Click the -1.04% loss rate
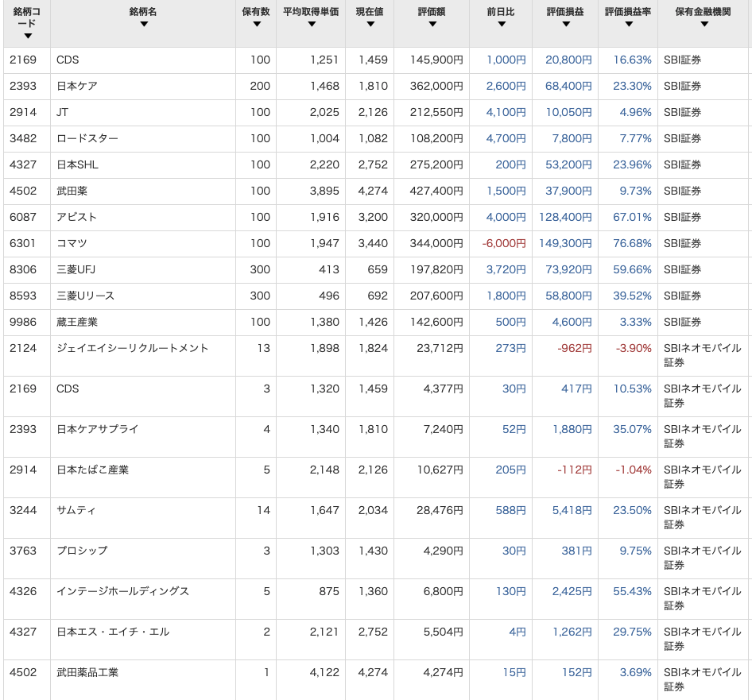Image resolution: width=752 pixels, height=700 pixels. (x=634, y=470)
